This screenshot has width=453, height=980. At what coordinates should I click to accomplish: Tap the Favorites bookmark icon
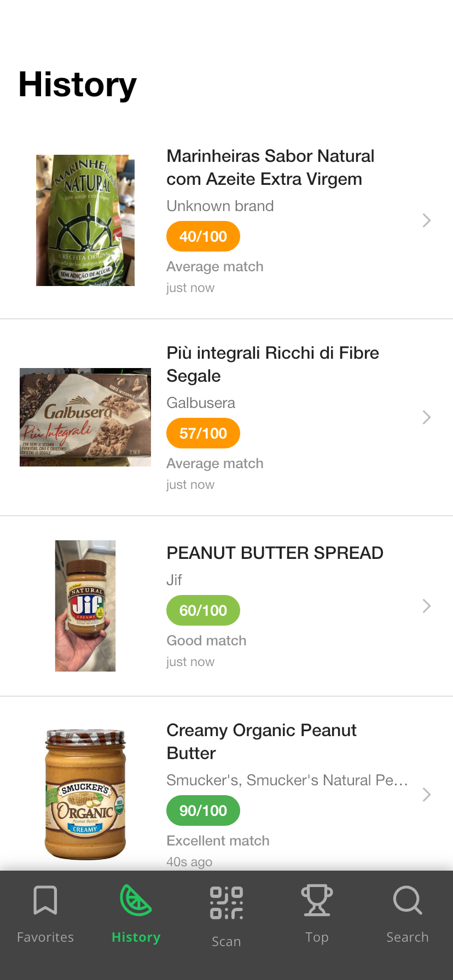pyautogui.click(x=45, y=900)
